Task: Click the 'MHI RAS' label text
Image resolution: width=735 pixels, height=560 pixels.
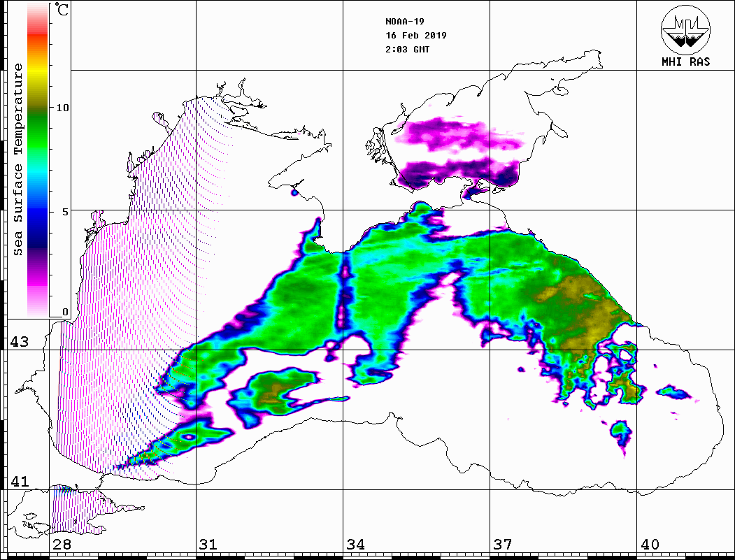Action: tap(686, 62)
